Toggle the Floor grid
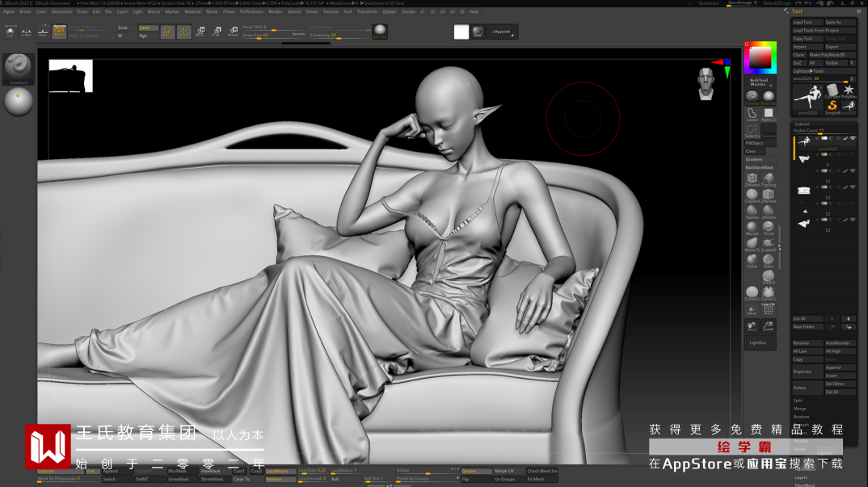Image resolution: width=868 pixels, height=487 pixels. [43, 31]
